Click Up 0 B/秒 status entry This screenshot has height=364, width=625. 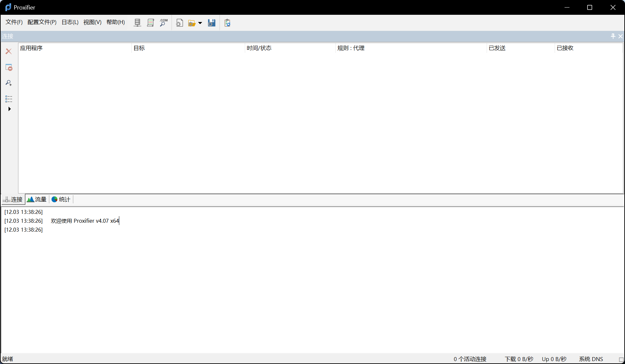click(554, 359)
